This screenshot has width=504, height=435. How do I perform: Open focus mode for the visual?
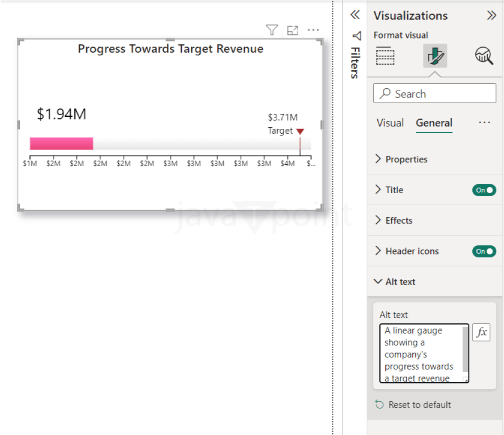(292, 30)
